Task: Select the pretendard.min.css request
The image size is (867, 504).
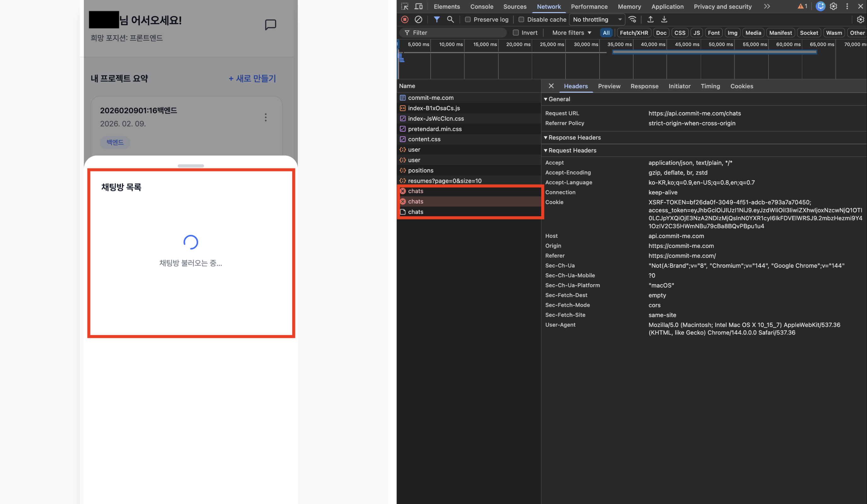Action: 468,129
